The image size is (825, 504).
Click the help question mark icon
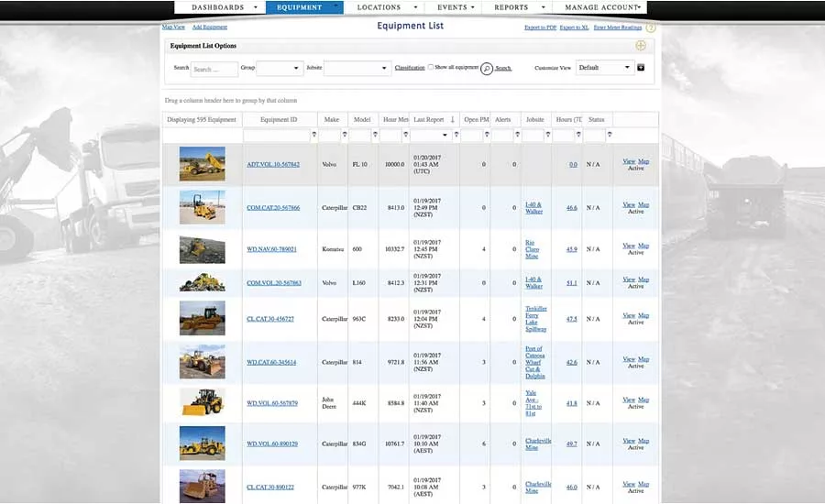651,28
